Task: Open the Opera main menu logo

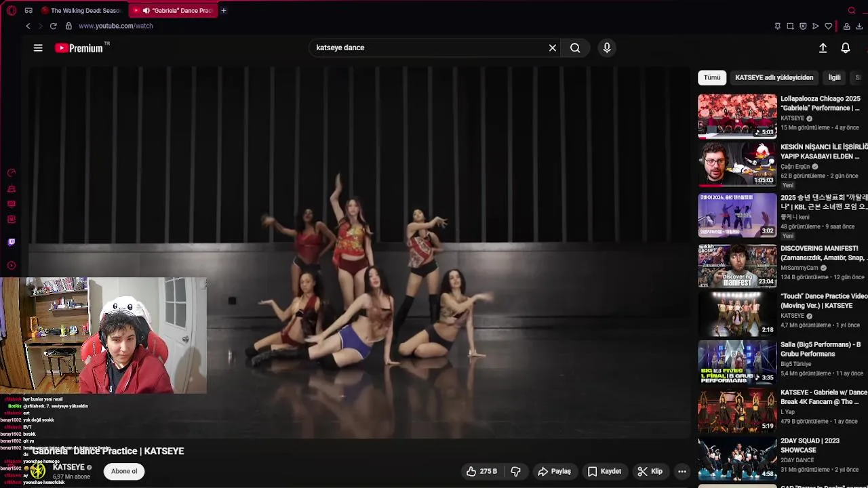Action: pyautogui.click(x=12, y=10)
